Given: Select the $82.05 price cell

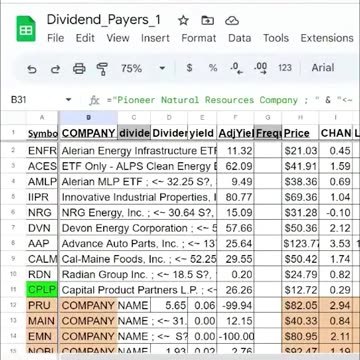Looking at the screenshot, I should (300, 305).
